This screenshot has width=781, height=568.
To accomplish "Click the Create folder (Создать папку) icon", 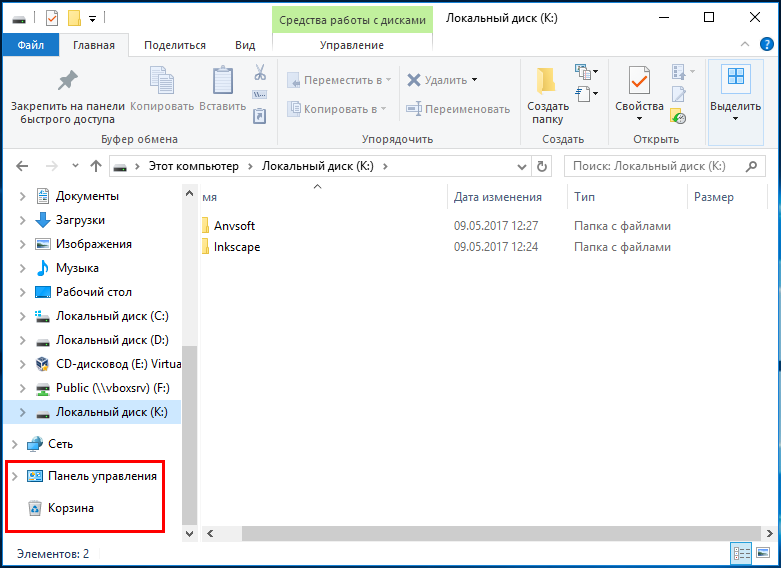I will point(546,80).
